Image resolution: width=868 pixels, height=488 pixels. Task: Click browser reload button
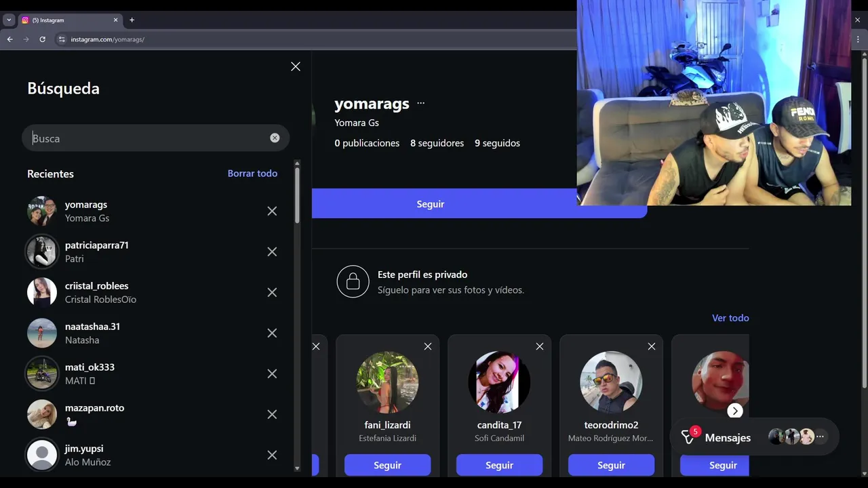tap(42, 39)
